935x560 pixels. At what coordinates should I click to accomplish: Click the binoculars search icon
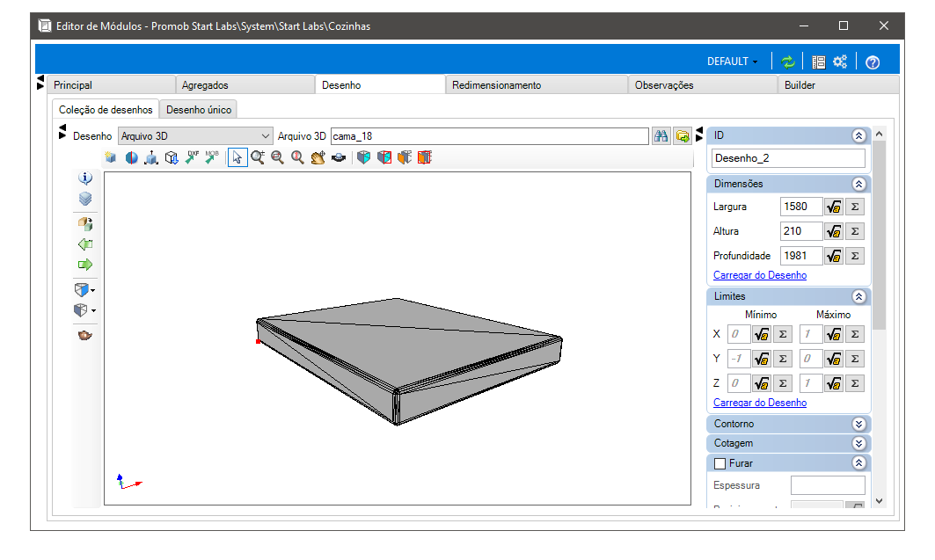point(661,136)
